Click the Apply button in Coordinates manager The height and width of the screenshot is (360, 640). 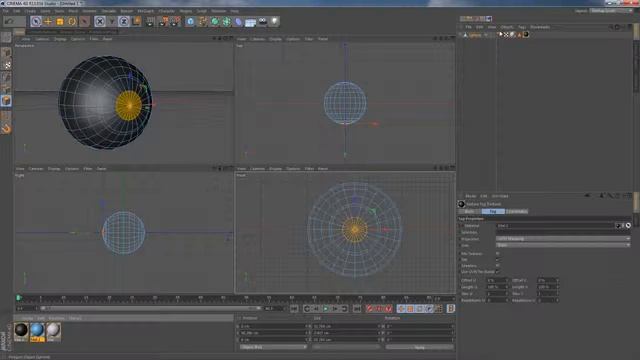420,347
